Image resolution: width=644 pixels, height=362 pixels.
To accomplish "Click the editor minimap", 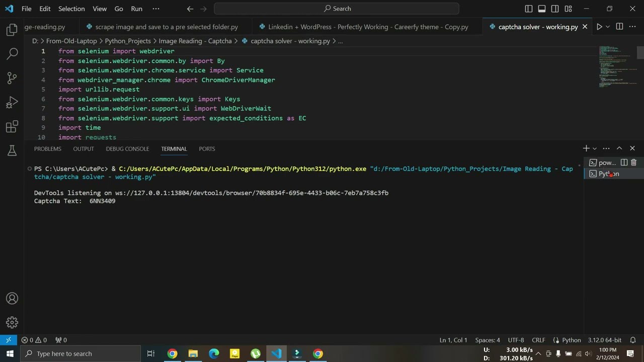I will tap(617, 66).
